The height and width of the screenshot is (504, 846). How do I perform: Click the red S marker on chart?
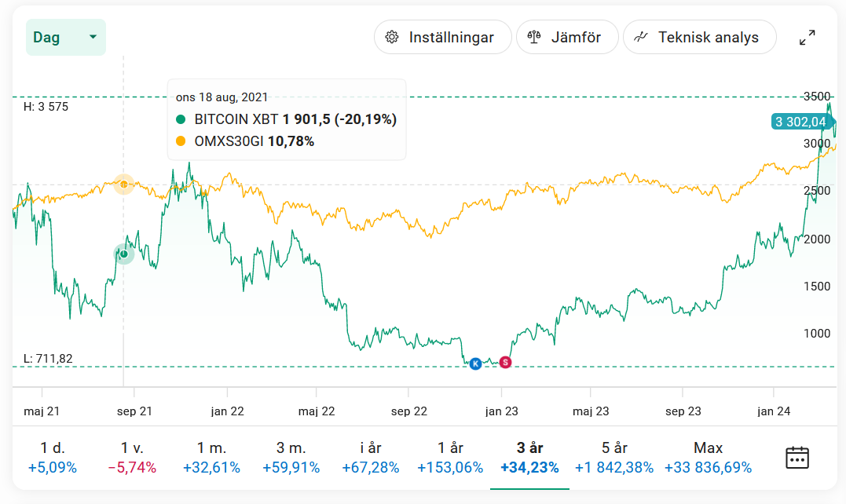pos(505,362)
